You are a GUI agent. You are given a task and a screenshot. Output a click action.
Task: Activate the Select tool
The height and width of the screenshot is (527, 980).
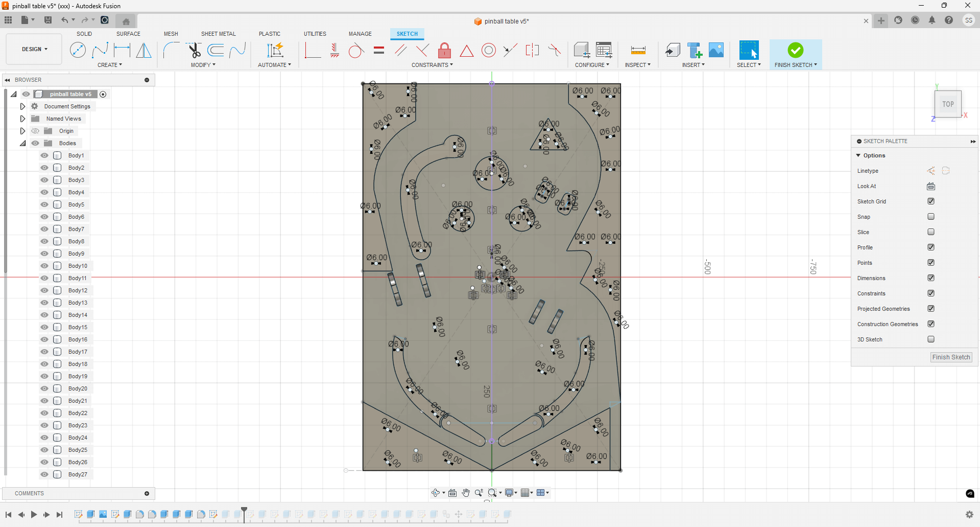click(x=749, y=50)
